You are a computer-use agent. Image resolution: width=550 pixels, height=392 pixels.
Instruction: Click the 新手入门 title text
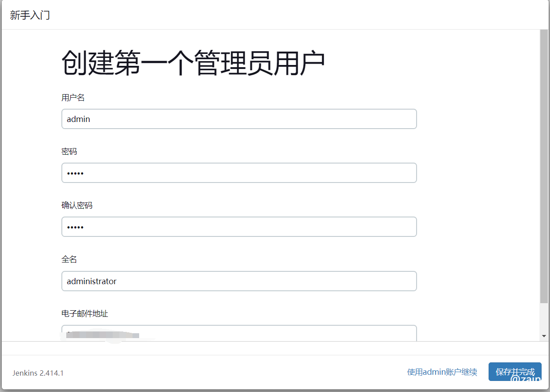click(30, 15)
